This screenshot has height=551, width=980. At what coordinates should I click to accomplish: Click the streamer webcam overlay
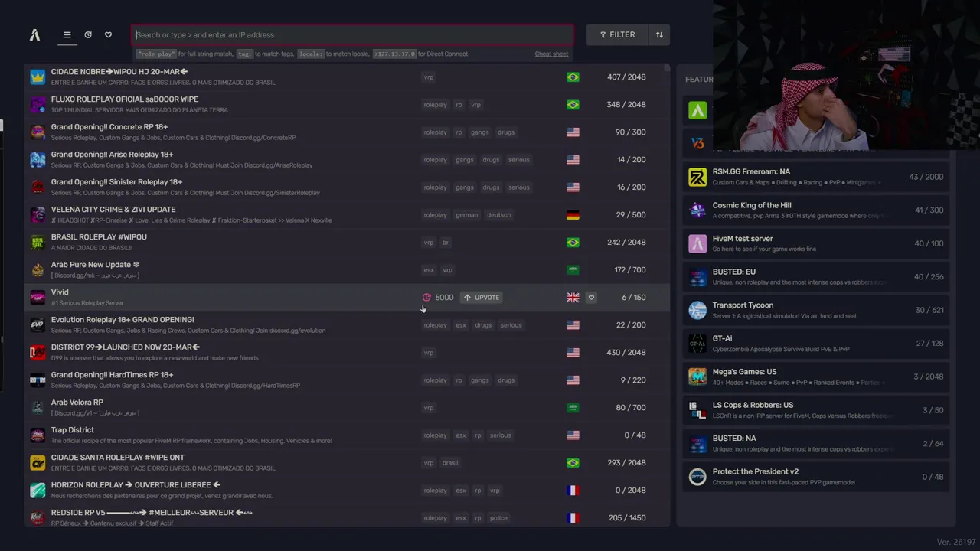(x=846, y=75)
